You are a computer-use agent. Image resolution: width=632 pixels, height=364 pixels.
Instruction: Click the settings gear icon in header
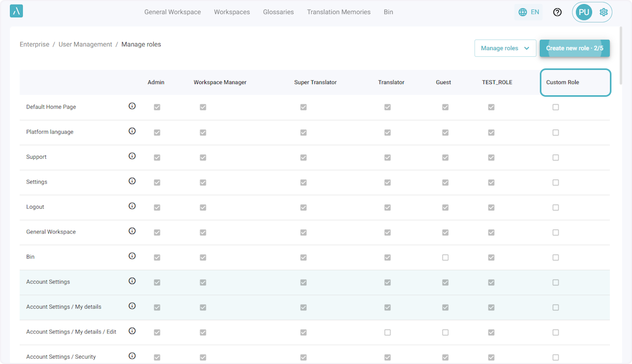click(604, 12)
